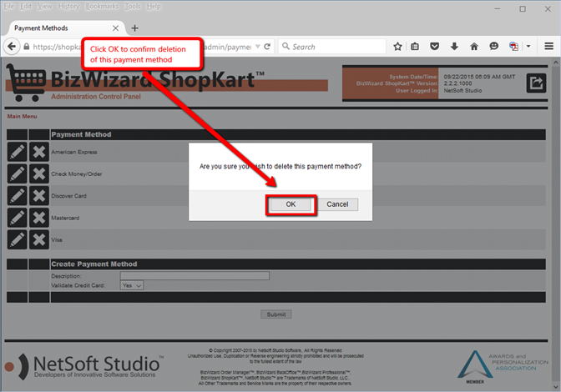Viewport: 561px width, 392px height.
Task: Click the Visa row text
Action: [x=57, y=240]
